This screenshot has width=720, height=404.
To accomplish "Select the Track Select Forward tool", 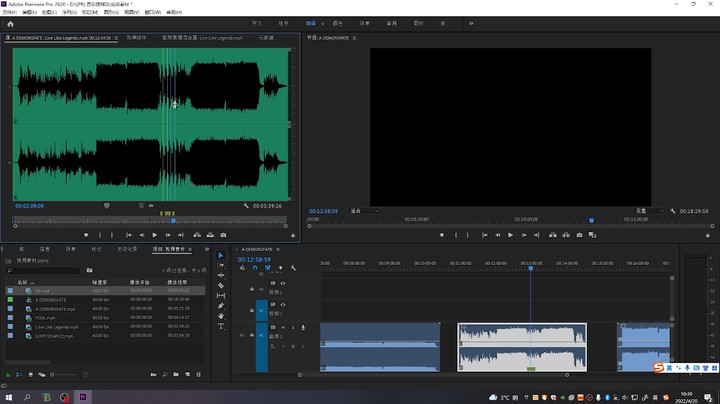I will pyautogui.click(x=221, y=265).
